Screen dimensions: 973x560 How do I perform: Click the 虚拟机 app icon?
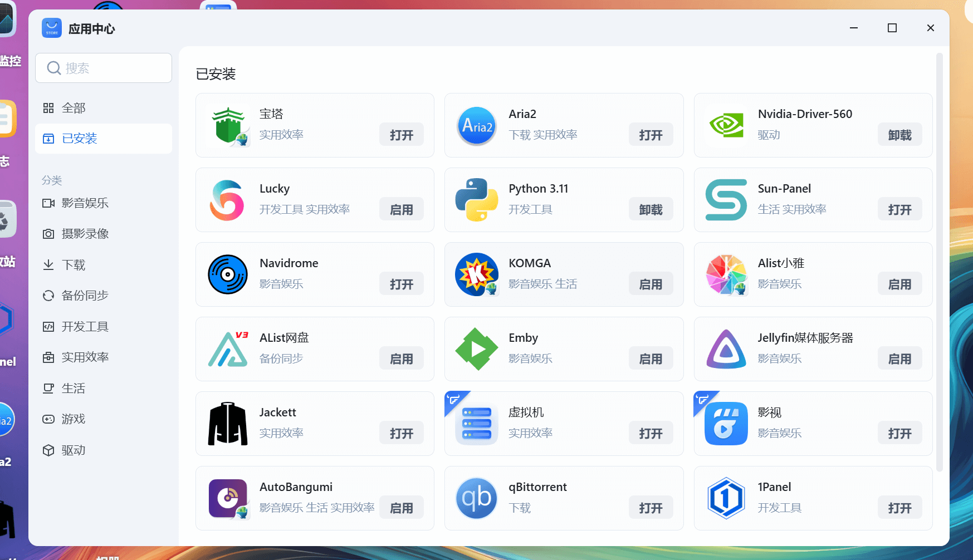click(477, 424)
